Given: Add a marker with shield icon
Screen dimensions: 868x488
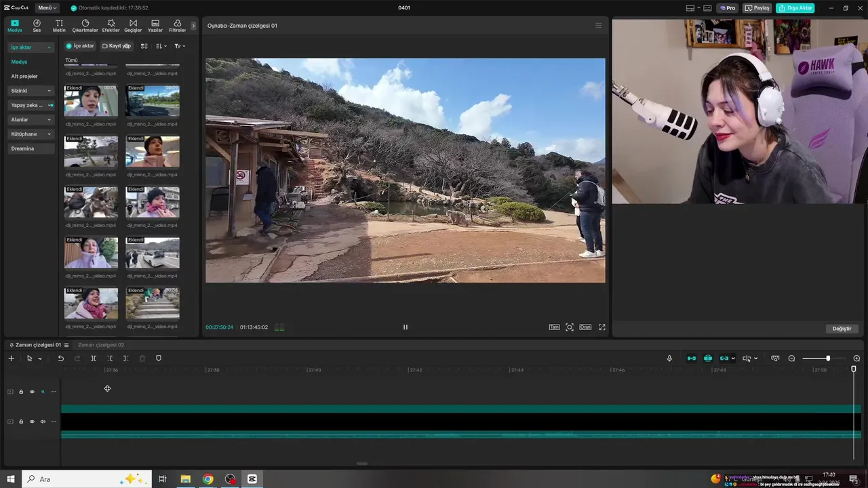Looking at the screenshot, I should point(159,359).
